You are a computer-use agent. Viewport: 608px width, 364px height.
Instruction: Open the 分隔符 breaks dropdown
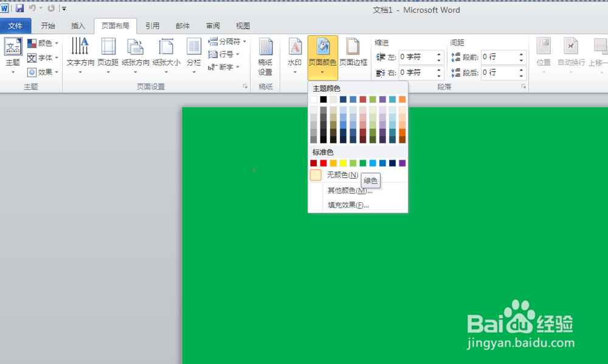(x=227, y=41)
